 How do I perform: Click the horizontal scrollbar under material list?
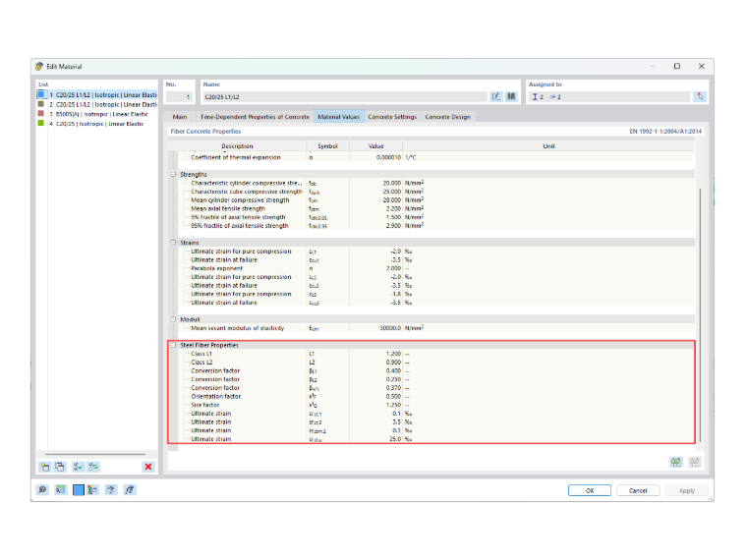95,454
